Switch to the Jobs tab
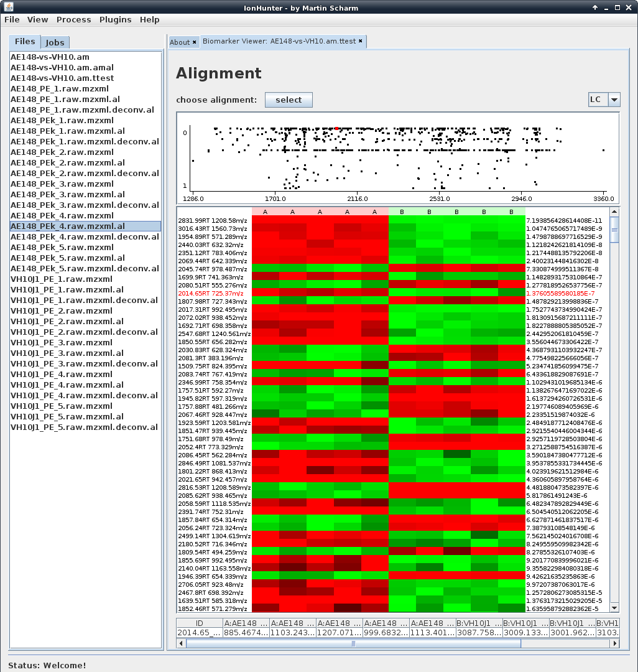The width and height of the screenshot is (638, 672). [x=55, y=42]
